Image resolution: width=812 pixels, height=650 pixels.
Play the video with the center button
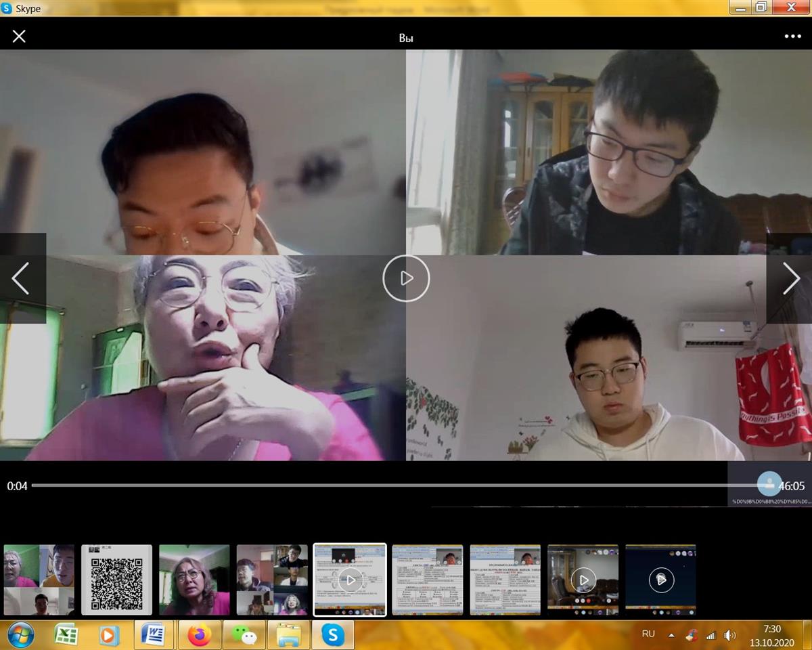[x=406, y=278]
